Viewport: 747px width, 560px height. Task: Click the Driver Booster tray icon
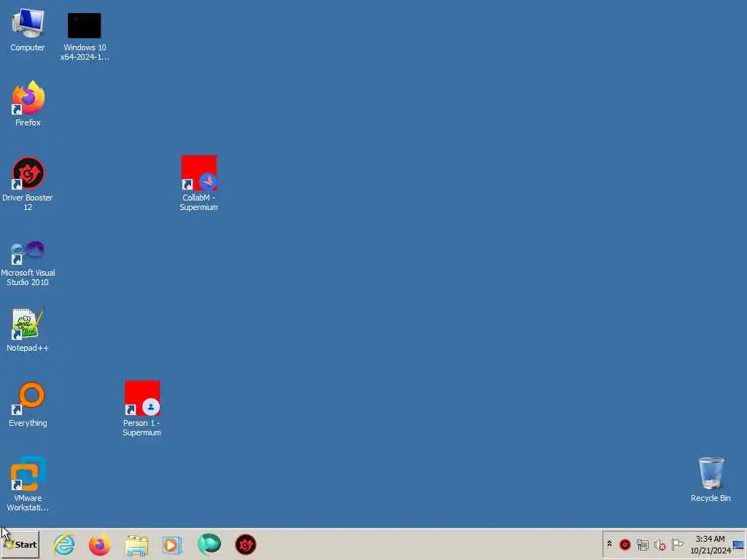tap(625, 544)
